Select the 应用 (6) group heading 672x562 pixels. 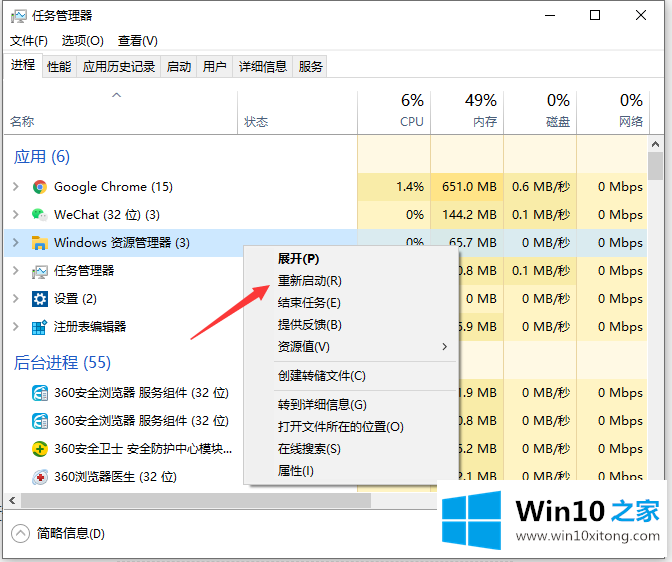point(42,157)
